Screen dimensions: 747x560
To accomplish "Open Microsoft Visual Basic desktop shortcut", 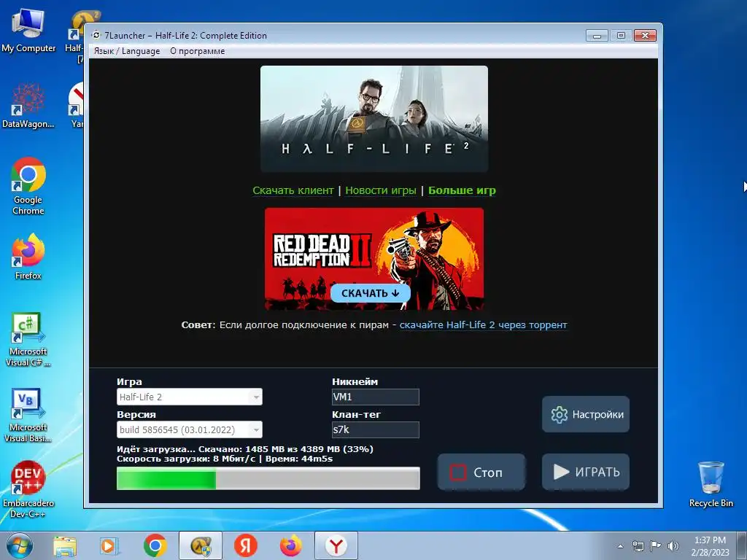I will 28,415.
